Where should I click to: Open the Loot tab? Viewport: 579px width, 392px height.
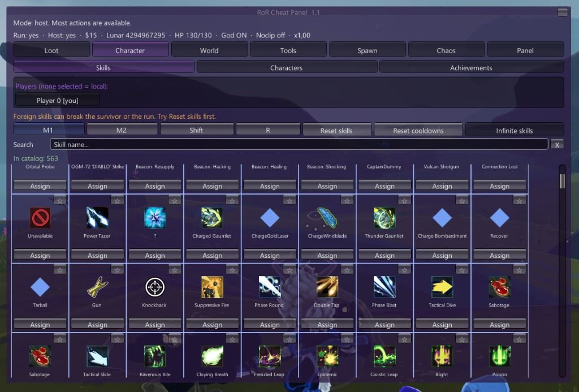[x=51, y=50]
